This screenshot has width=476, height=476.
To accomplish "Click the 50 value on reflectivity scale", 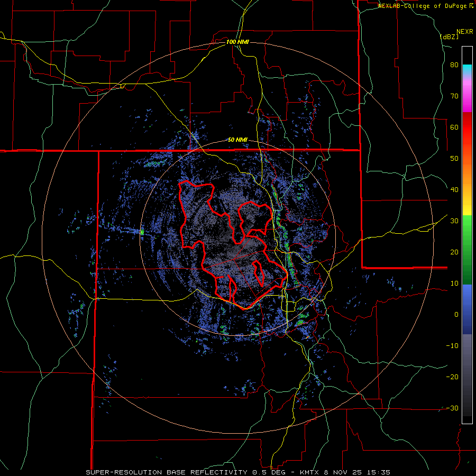I will [x=454, y=159].
